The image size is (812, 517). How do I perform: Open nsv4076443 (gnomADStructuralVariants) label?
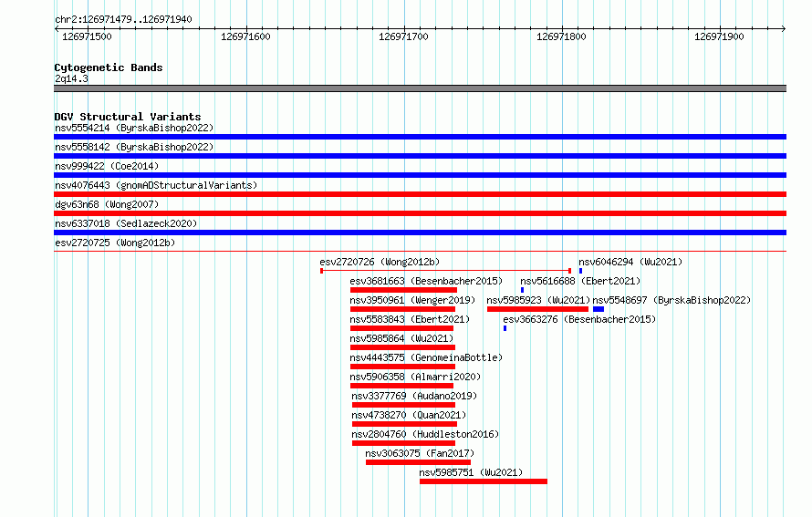click(156, 185)
